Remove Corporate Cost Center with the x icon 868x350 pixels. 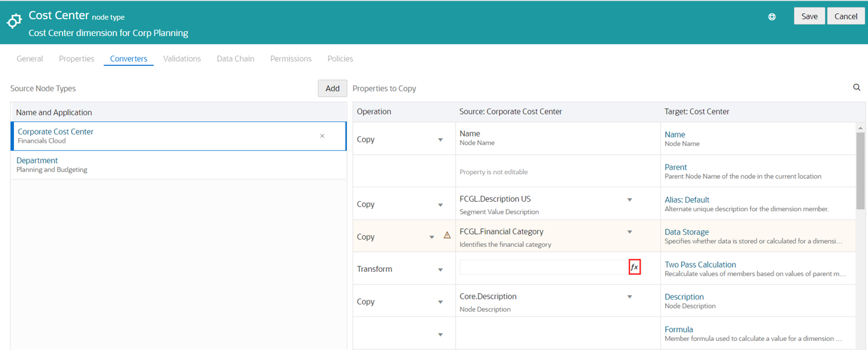click(x=322, y=136)
